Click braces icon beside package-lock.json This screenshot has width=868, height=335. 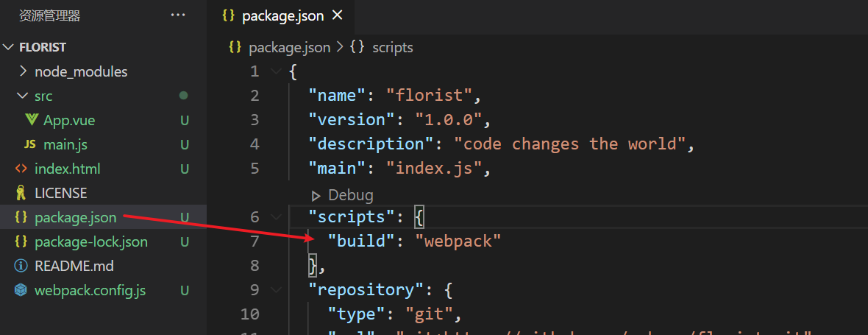(x=21, y=241)
